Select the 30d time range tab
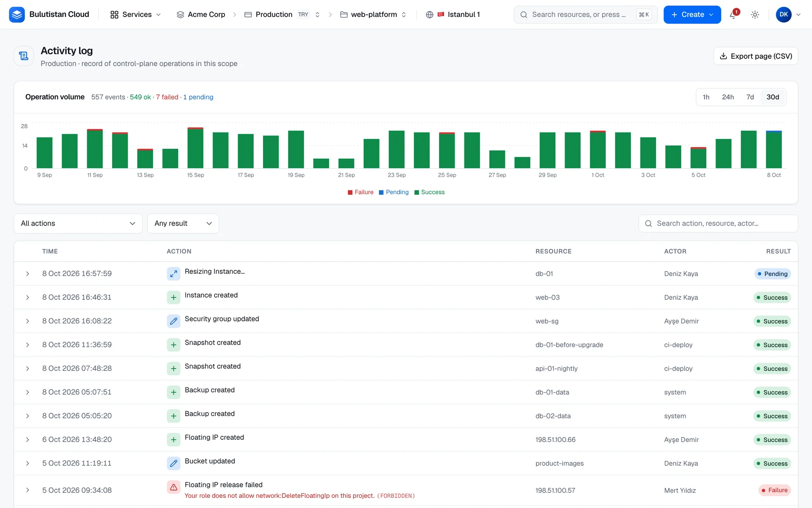812x508 pixels. click(773, 97)
